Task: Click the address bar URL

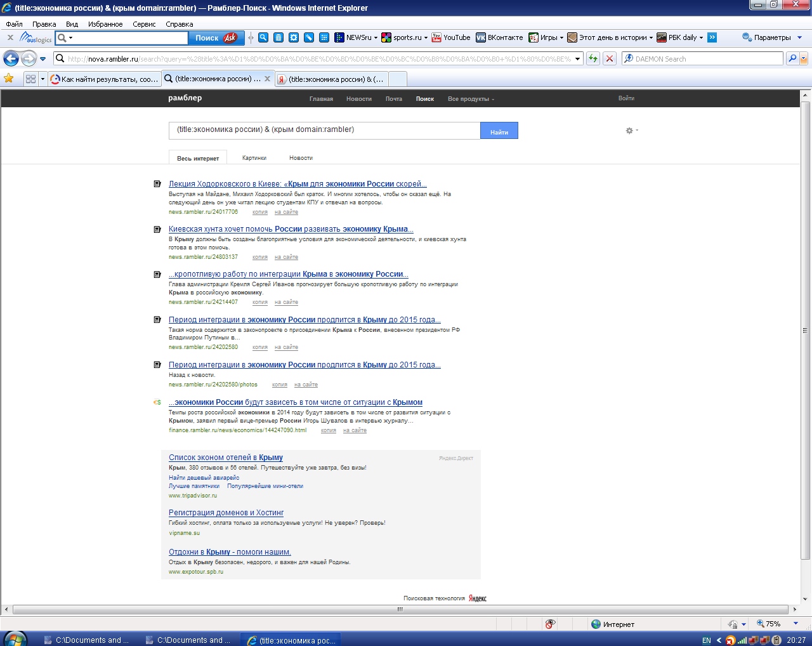Action: [x=319, y=59]
